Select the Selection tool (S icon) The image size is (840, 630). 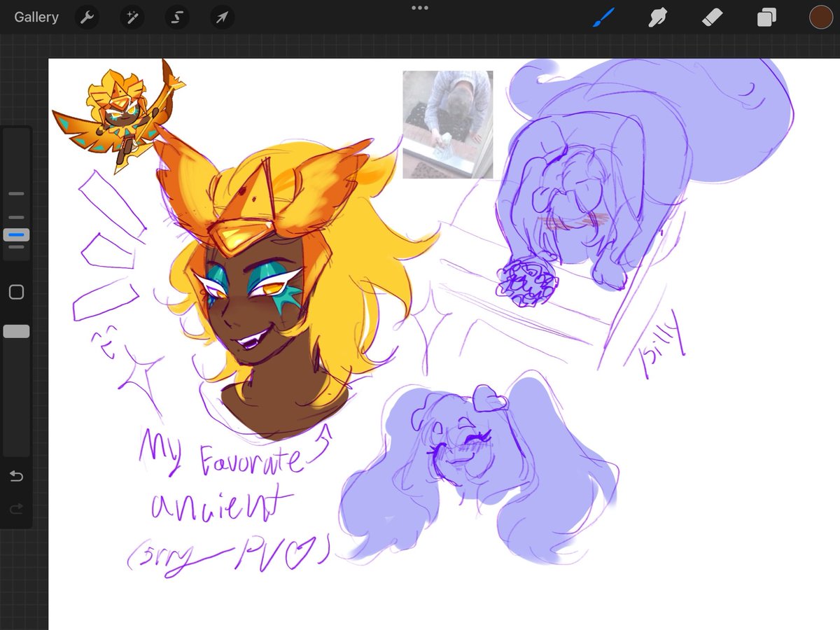[177, 17]
